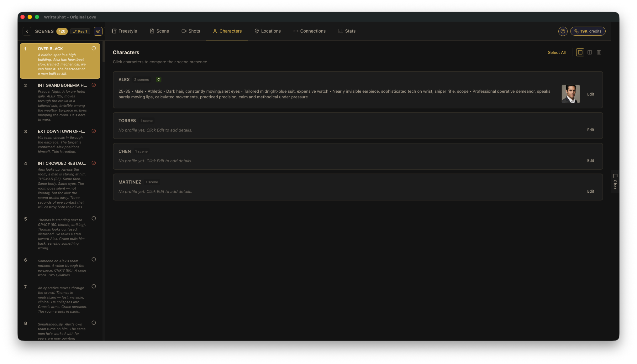This screenshot has width=637, height=364.
Task: Switch to two-column layout icon
Action: coord(590,53)
